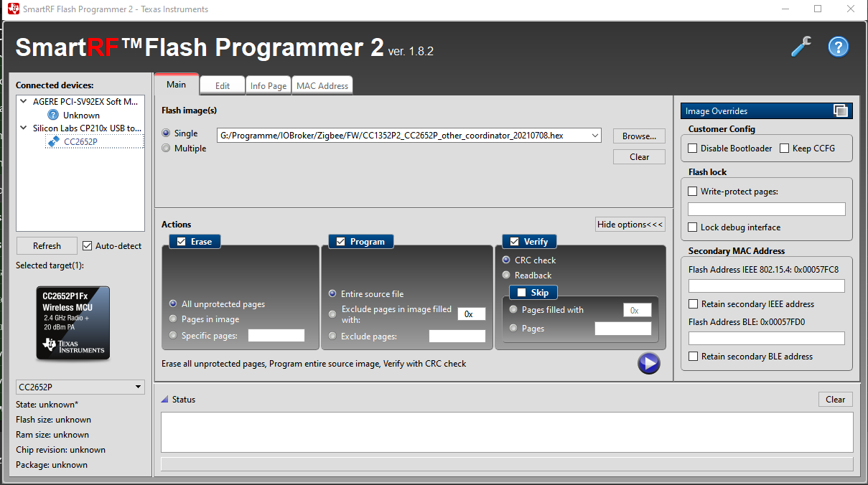Start the flash actions with the blue play button

(x=648, y=363)
